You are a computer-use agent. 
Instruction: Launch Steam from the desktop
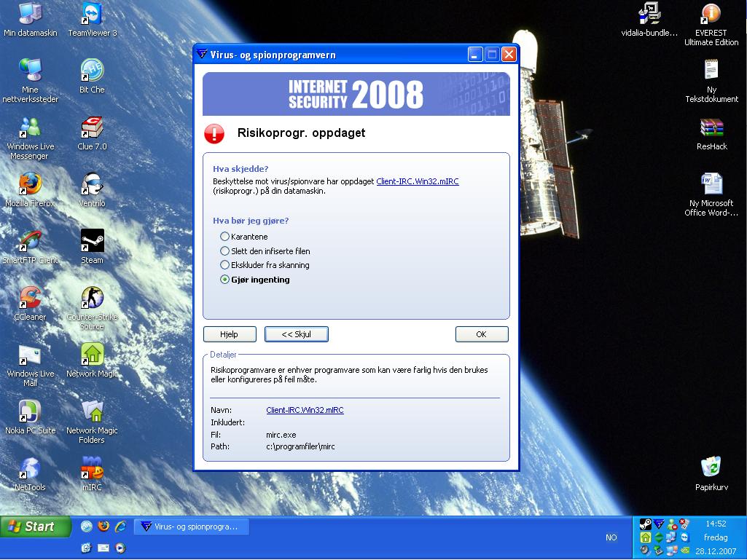pyautogui.click(x=92, y=247)
